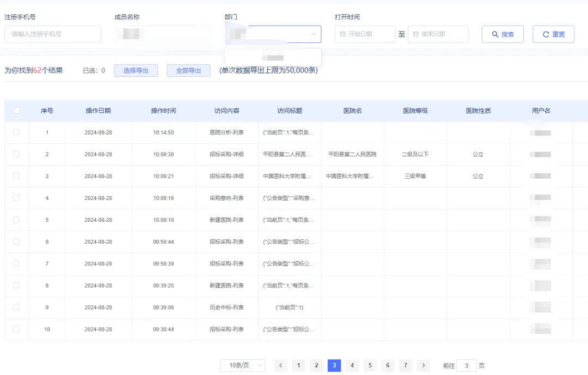Viewport: 588px width, 375px height.
Task: Jump to page 5 in pagination
Action: [370, 365]
